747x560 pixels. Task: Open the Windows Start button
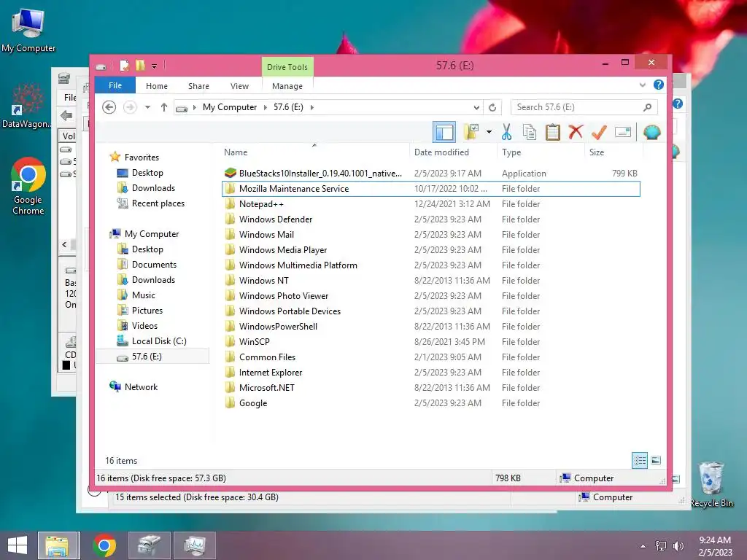click(18, 545)
